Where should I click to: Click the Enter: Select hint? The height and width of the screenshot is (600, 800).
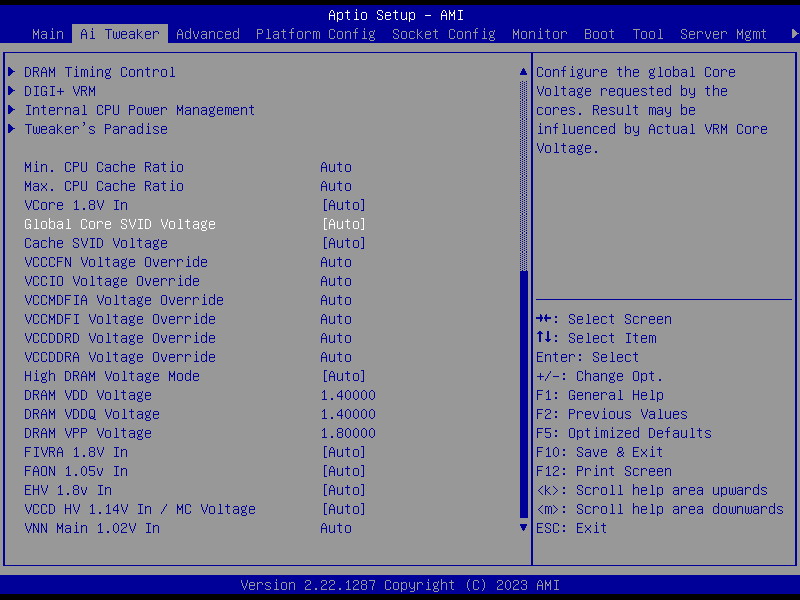587,357
